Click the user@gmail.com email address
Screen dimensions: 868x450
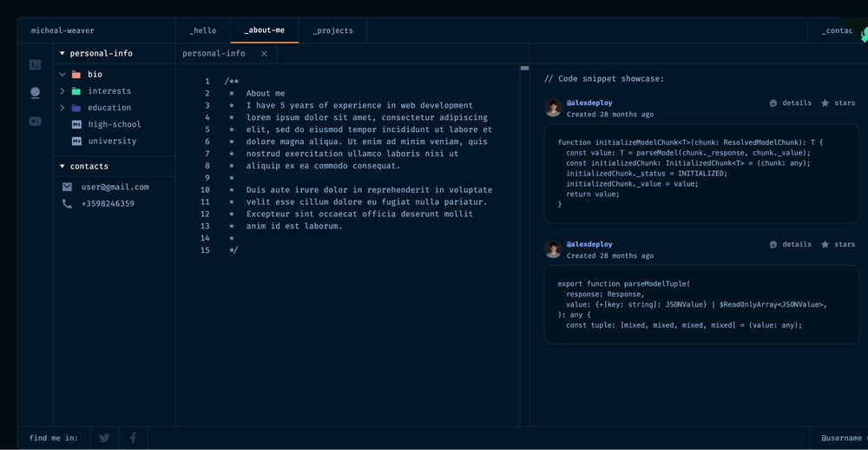115,187
